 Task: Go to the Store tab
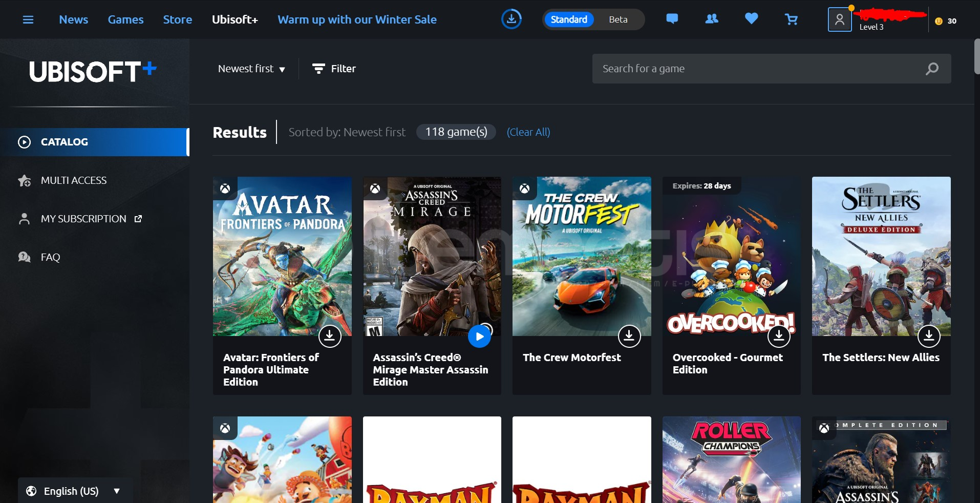(x=177, y=19)
